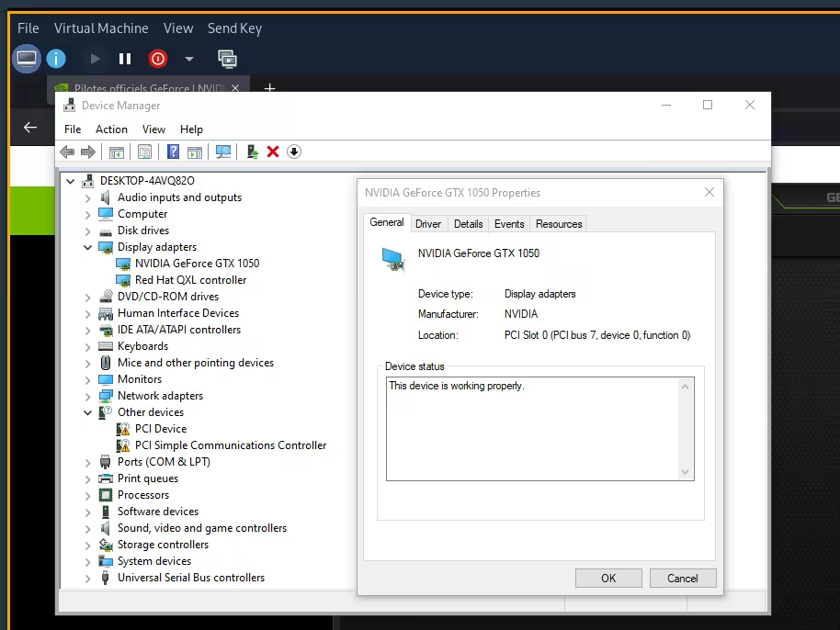Select the System devices category
The image size is (840, 630).
(x=154, y=561)
